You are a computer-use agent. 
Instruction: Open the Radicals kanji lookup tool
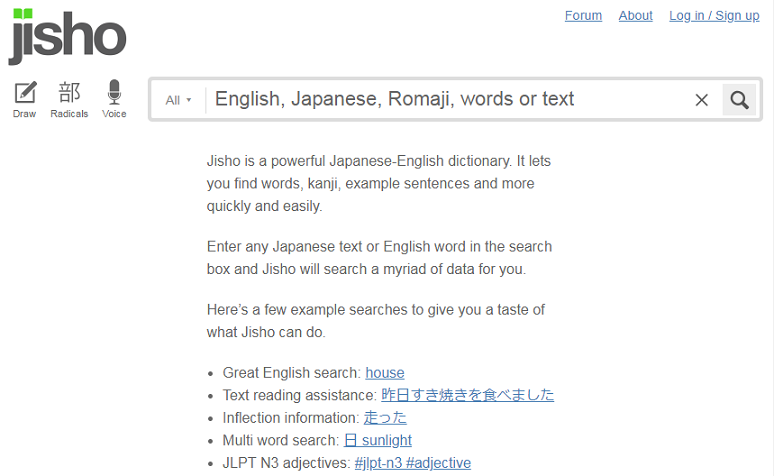coord(69,99)
